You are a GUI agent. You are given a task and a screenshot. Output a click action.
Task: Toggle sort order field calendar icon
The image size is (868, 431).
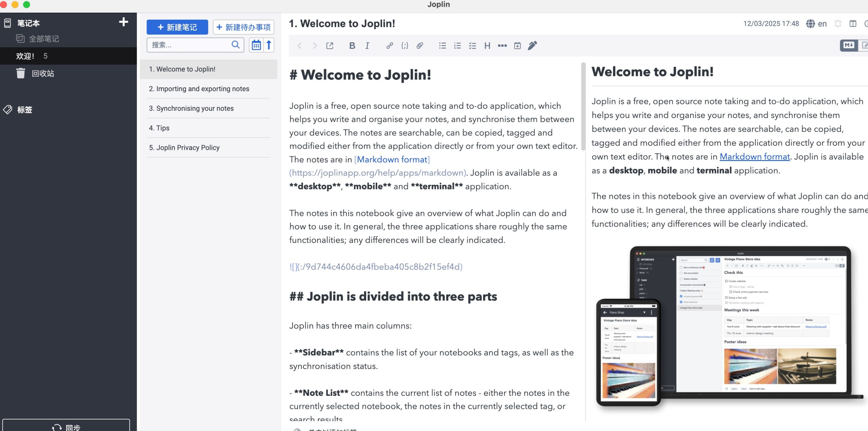pyautogui.click(x=256, y=45)
